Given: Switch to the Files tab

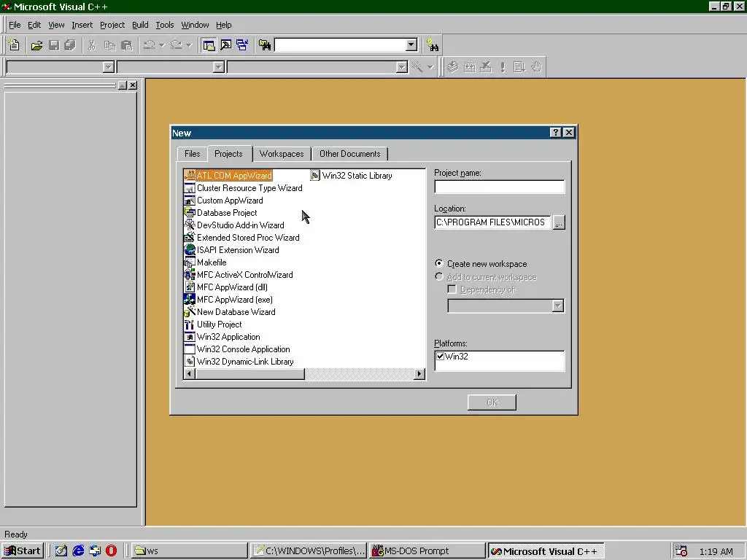Looking at the screenshot, I should (x=193, y=154).
